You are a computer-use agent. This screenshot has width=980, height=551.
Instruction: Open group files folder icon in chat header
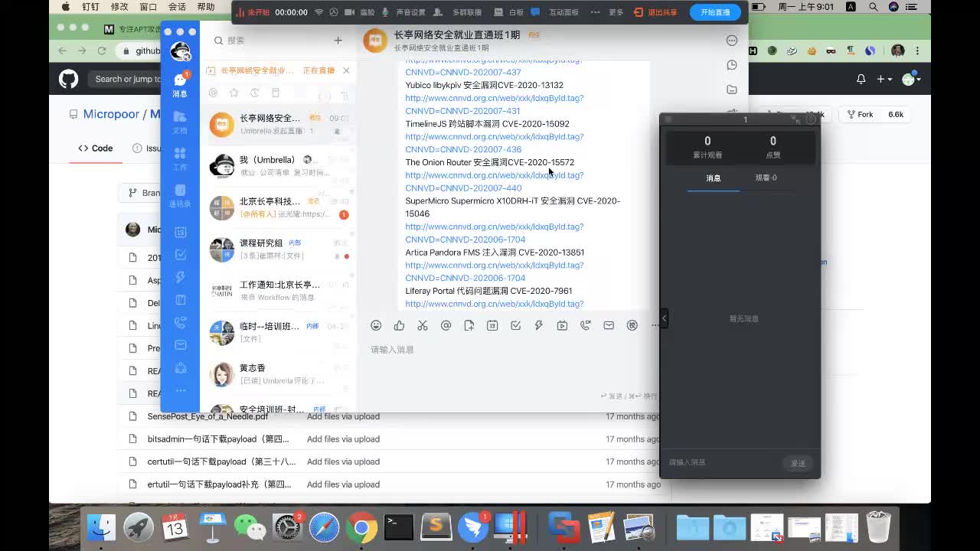(732, 90)
